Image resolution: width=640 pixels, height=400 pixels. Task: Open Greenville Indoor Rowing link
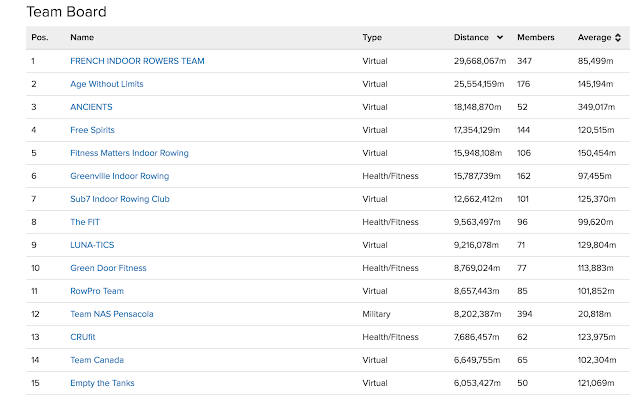(120, 176)
